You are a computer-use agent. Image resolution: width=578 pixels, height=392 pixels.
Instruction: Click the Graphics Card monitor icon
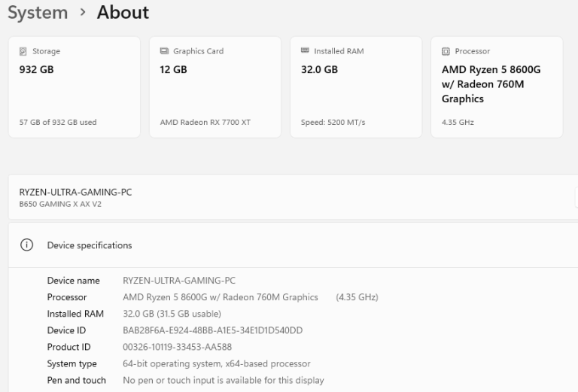tap(164, 51)
